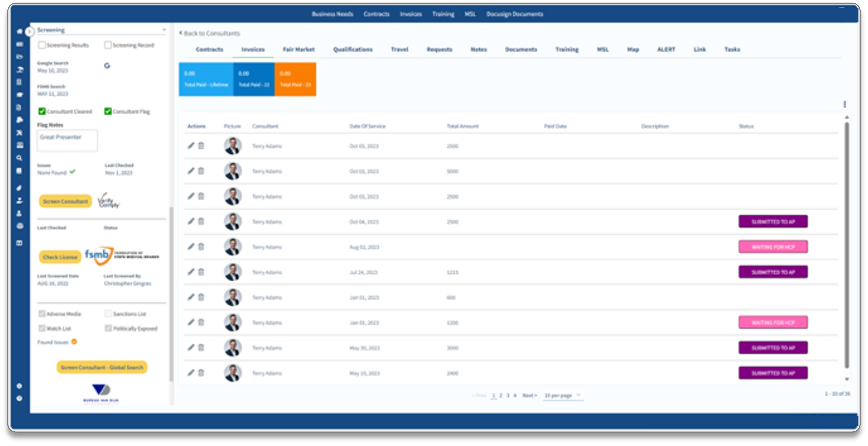
Task: Click the help question mark icon in sidebar
Action: click(19, 399)
